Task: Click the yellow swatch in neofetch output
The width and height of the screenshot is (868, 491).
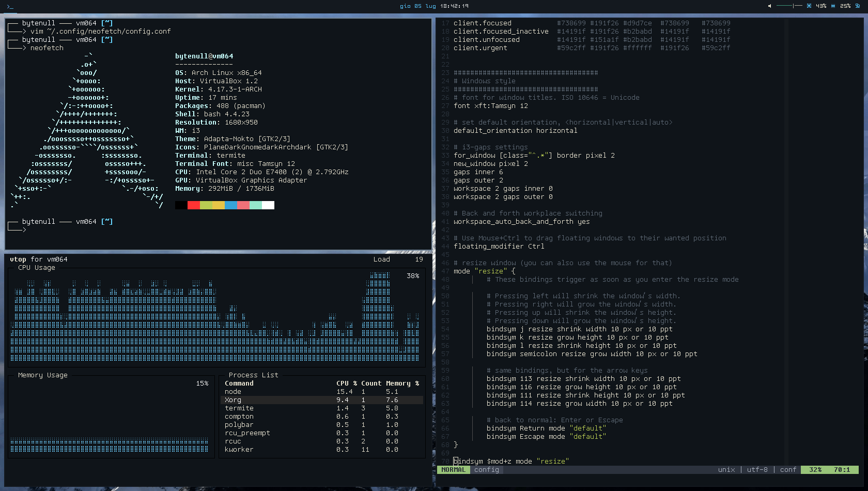Action: tap(219, 205)
